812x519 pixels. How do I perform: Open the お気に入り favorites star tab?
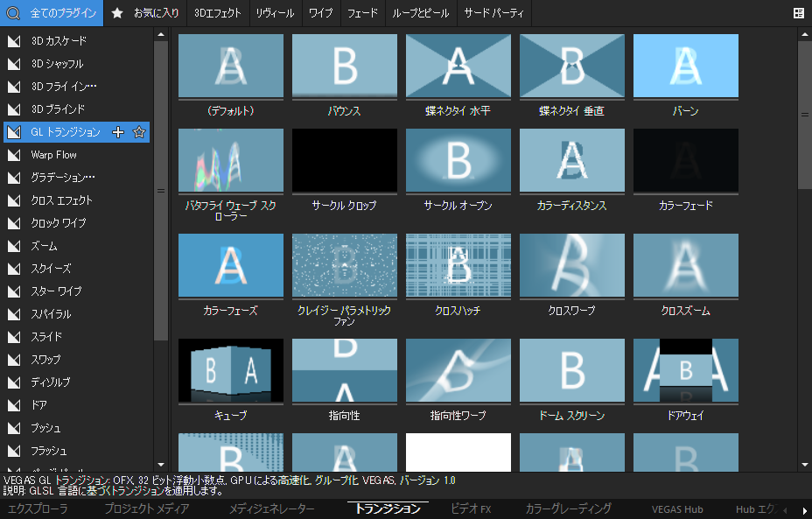117,13
